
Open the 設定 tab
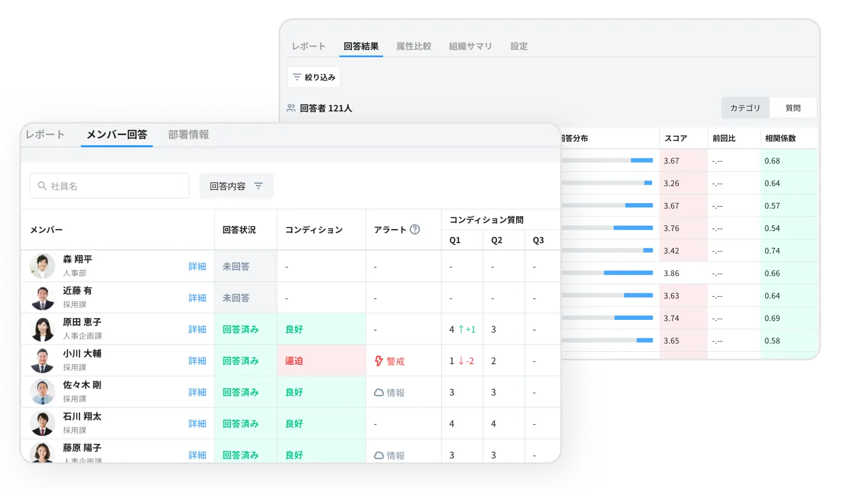[x=519, y=46]
